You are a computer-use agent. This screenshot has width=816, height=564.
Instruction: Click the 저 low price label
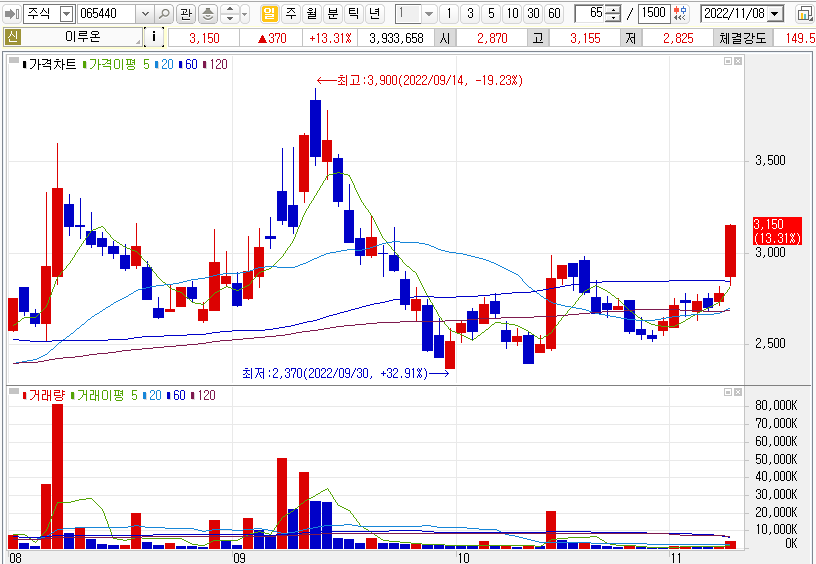click(631, 38)
